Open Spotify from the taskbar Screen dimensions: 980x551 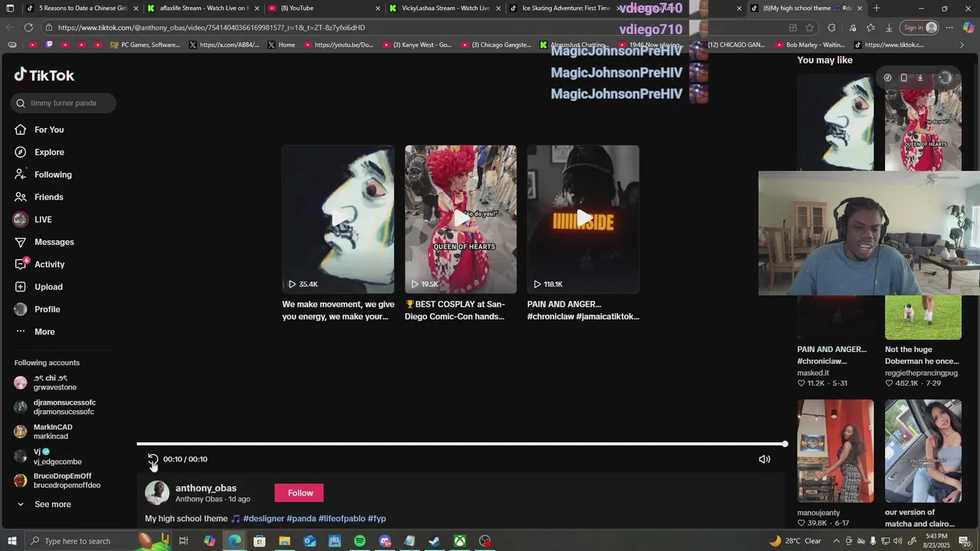(x=360, y=541)
